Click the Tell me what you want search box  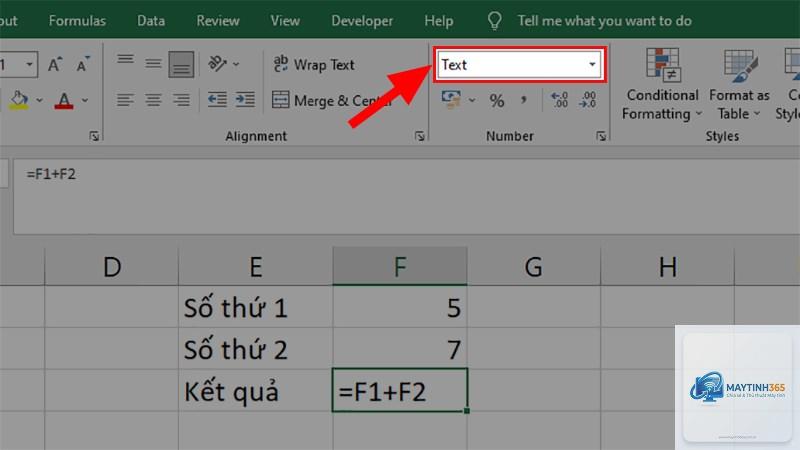coord(605,21)
